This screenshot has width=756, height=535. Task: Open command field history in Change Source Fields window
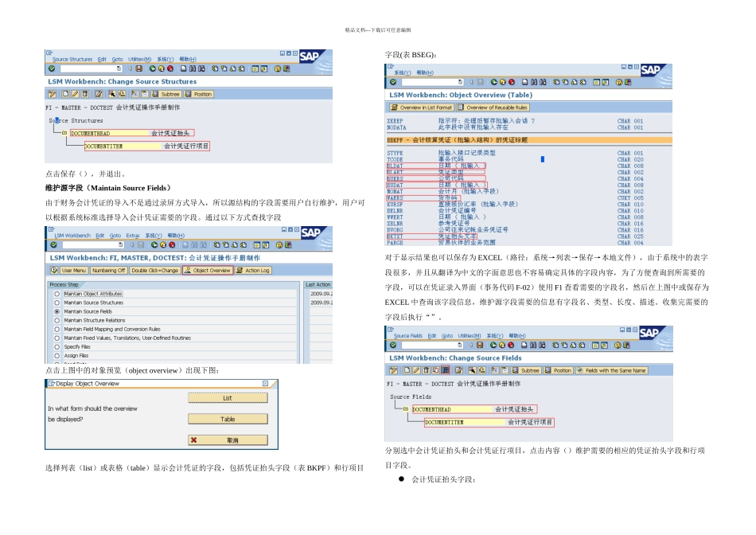tap(459, 346)
